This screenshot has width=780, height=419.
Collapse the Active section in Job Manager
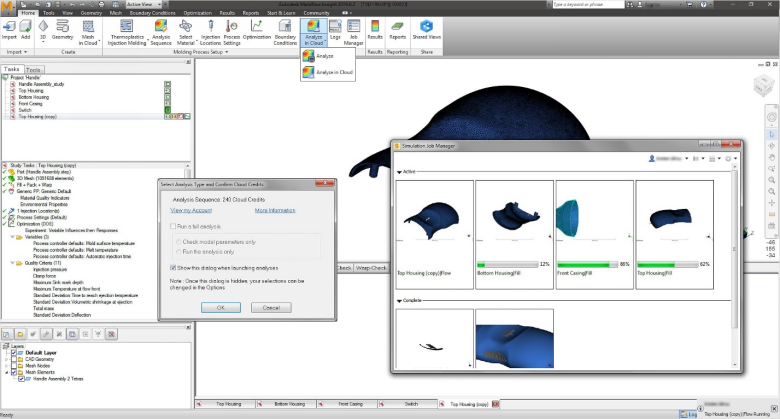(401, 172)
